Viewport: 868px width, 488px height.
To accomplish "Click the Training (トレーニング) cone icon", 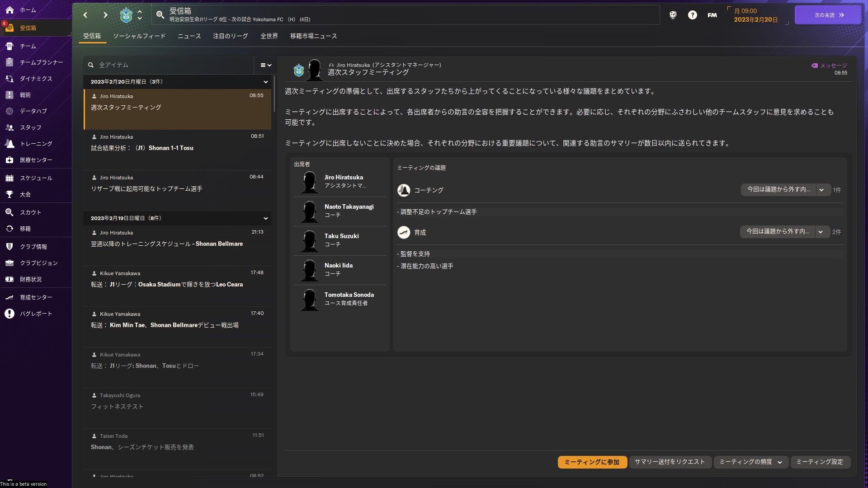I will tap(9, 144).
